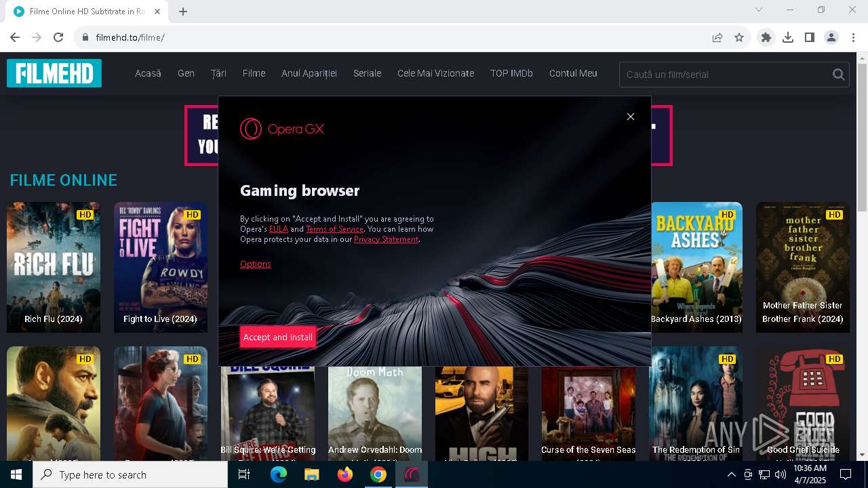Click the Options link in the popup

point(256,264)
